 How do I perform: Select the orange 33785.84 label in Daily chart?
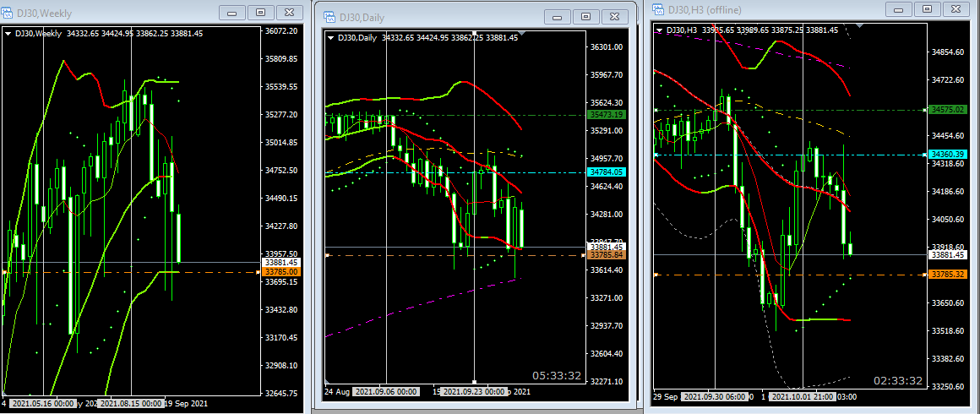pos(607,255)
